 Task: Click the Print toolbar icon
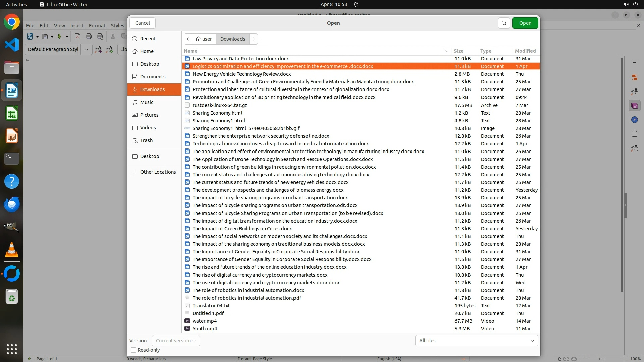point(89,37)
